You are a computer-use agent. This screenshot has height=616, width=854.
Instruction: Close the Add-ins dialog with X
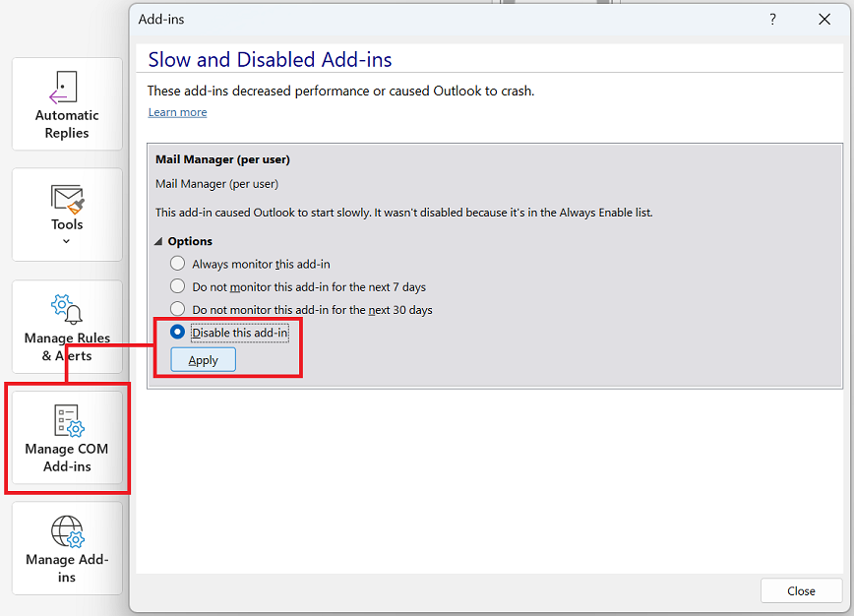(x=824, y=19)
